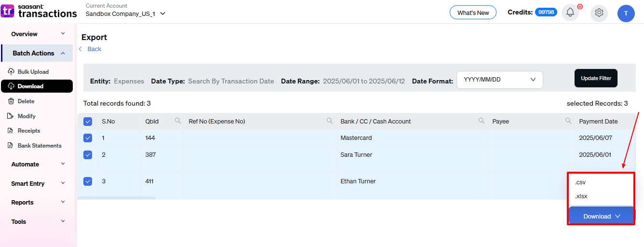The height and width of the screenshot is (247, 644).
Task: Click the Receipts icon in sidebar
Action: click(11, 131)
